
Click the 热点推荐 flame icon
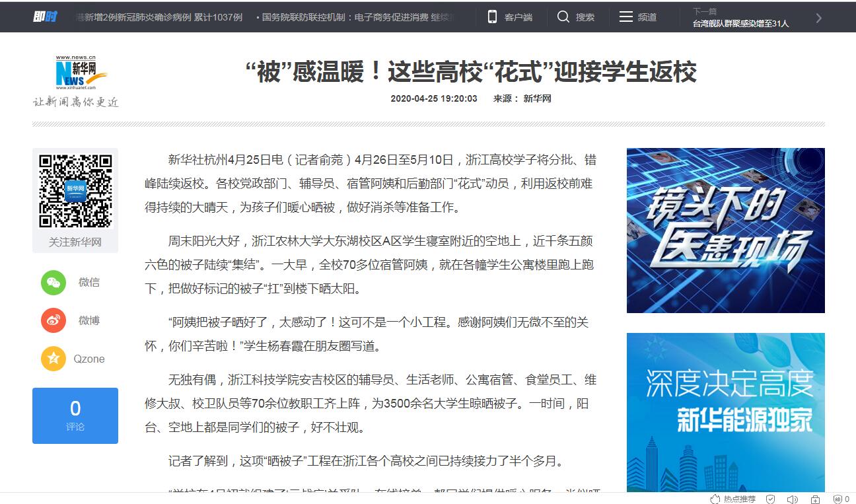715,499
